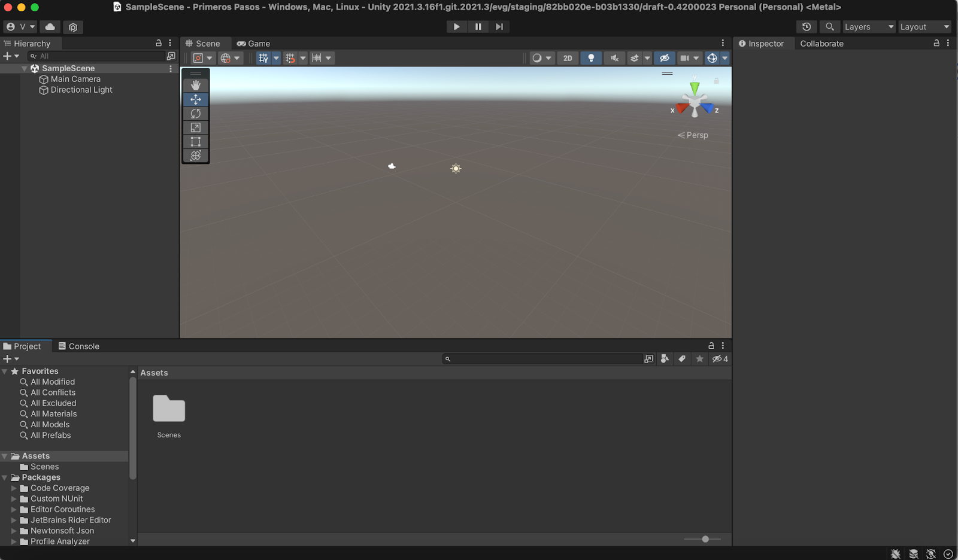Lock the Hierarchy panel
The height and width of the screenshot is (560, 958).
159,43
